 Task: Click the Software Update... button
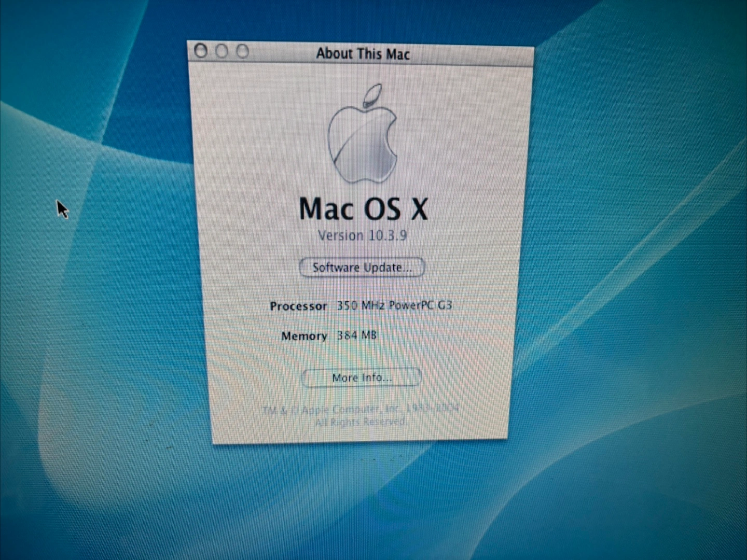pyautogui.click(x=362, y=268)
